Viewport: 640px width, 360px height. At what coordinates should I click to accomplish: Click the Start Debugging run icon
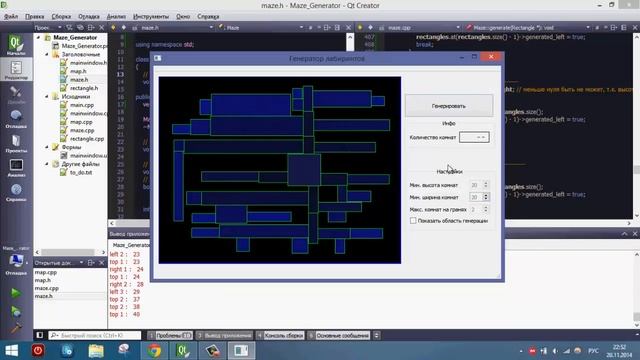pos(16,311)
